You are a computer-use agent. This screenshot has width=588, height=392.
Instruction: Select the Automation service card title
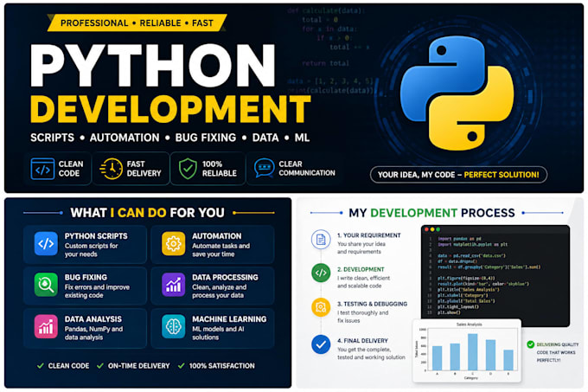pos(217,236)
